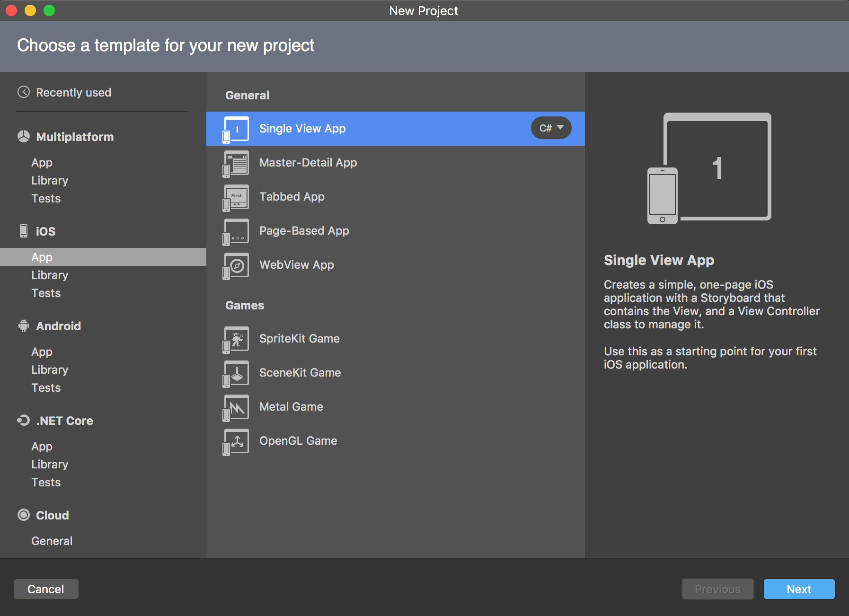The width and height of the screenshot is (849, 616).
Task: Select Library under the iOS section
Action: 50,275
